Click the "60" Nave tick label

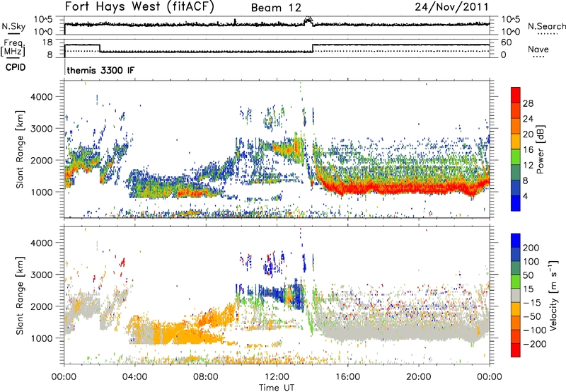tap(507, 42)
